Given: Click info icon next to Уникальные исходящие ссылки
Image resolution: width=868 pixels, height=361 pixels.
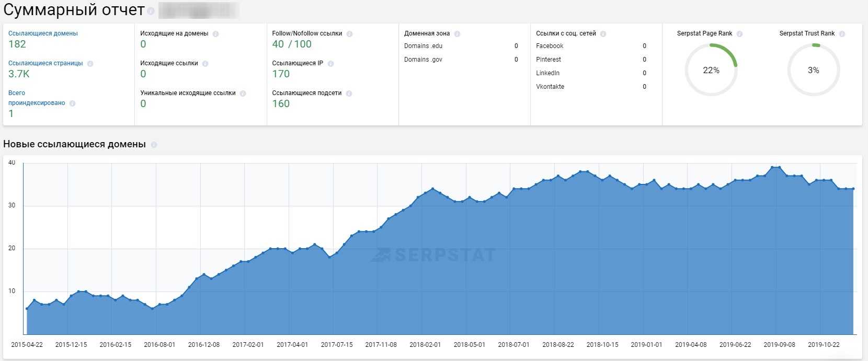Looking at the screenshot, I should click(243, 94).
